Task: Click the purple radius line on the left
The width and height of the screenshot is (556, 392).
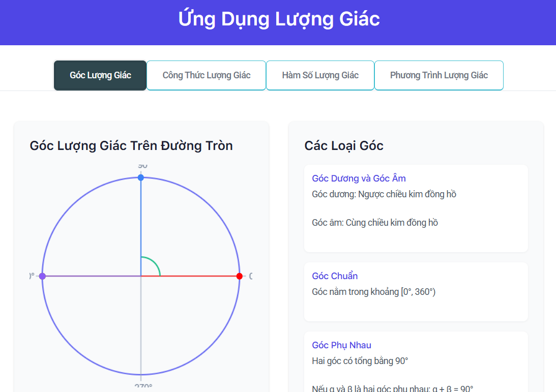Action: [92, 276]
